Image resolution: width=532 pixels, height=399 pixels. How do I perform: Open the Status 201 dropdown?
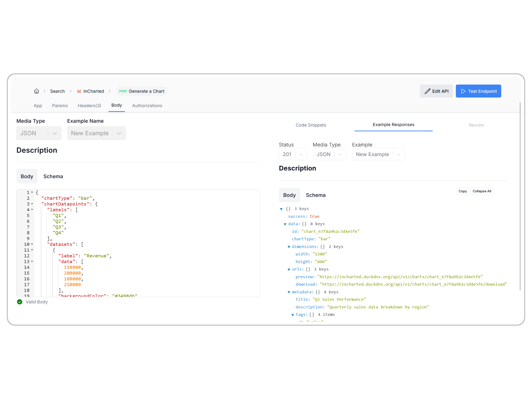tap(293, 154)
